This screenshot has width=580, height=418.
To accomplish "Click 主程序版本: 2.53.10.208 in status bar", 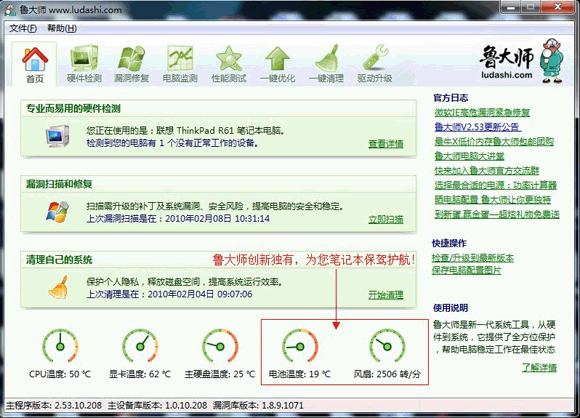I will click(x=54, y=405).
